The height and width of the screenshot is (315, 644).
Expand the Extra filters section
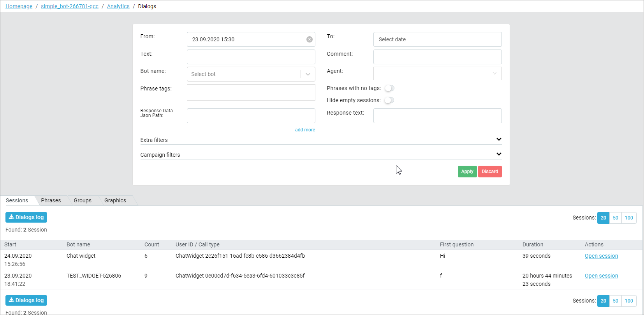pos(498,140)
